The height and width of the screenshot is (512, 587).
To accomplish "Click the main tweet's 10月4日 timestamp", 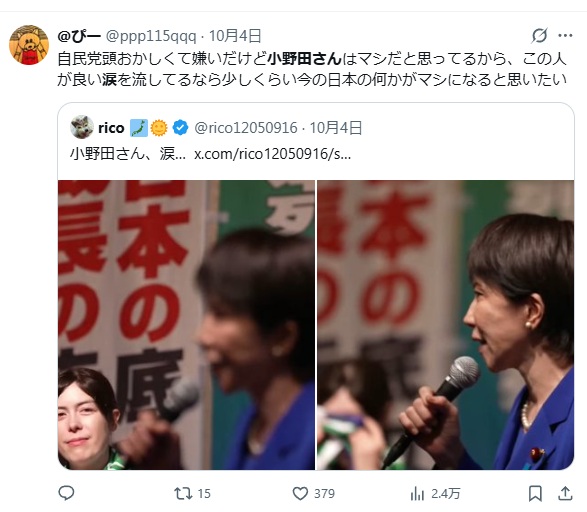I will click(235, 36).
